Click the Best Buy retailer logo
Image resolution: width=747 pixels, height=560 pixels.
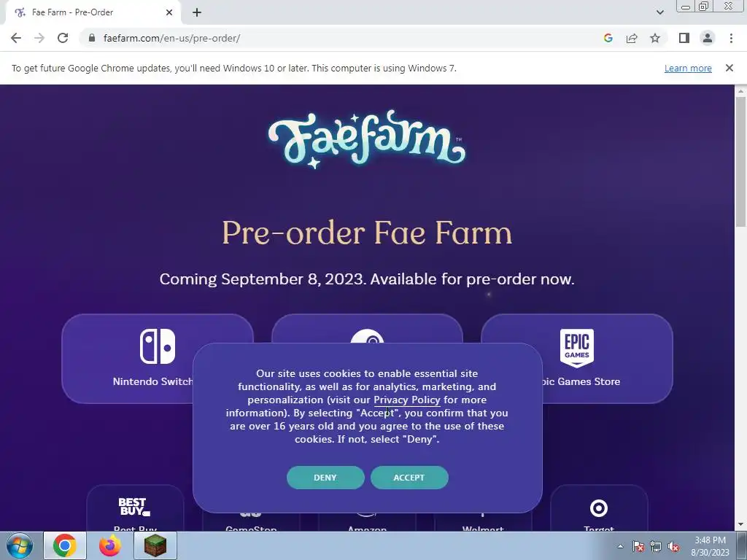pos(134,507)
